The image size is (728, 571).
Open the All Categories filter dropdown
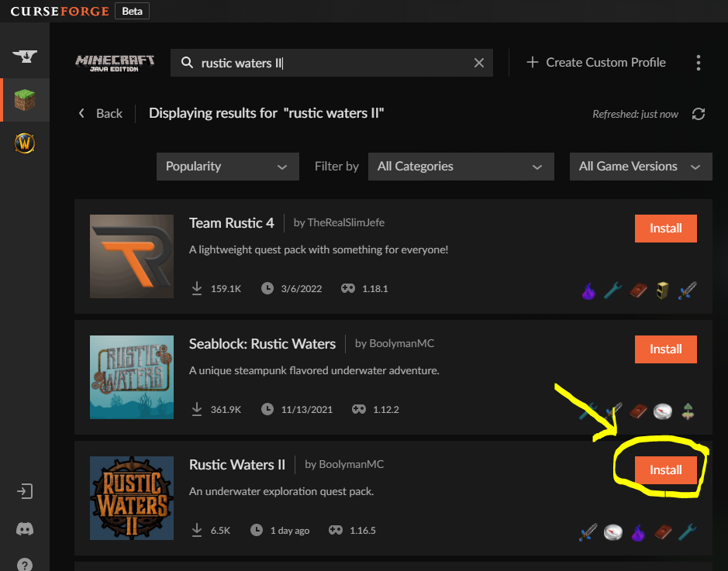461,167
